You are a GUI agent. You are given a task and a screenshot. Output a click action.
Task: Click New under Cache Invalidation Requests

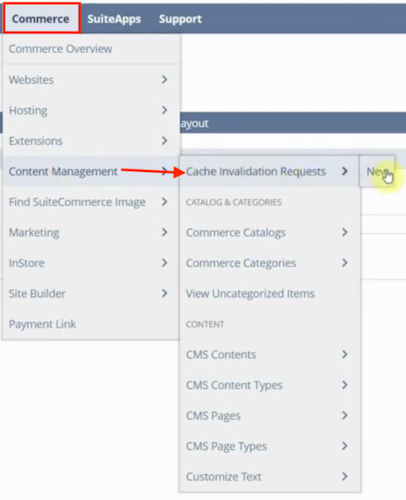(x=377, y=171)
